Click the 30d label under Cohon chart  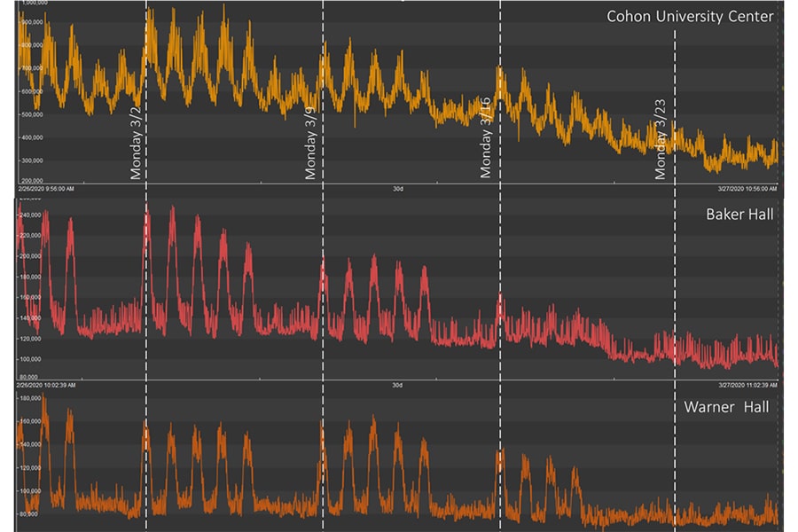[398, 189]
